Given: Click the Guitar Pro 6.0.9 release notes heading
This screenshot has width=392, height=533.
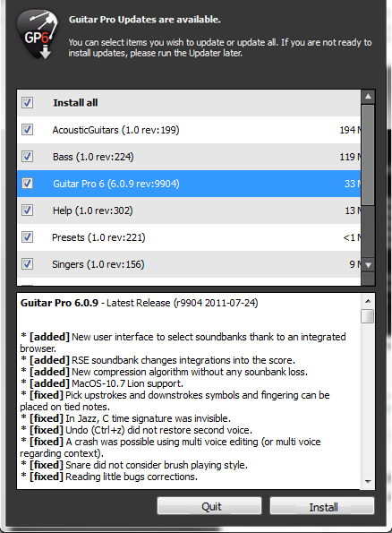Looking at the screenshot, I should point(140,303).
